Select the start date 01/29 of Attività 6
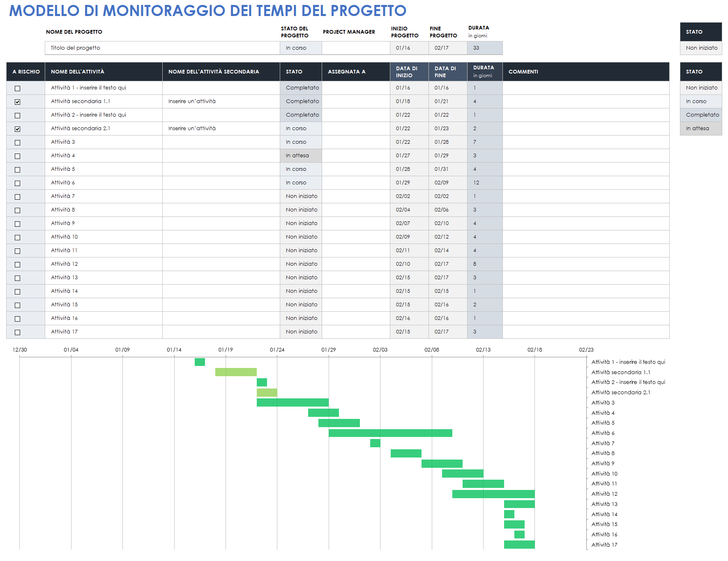 (x=409, y=183)
